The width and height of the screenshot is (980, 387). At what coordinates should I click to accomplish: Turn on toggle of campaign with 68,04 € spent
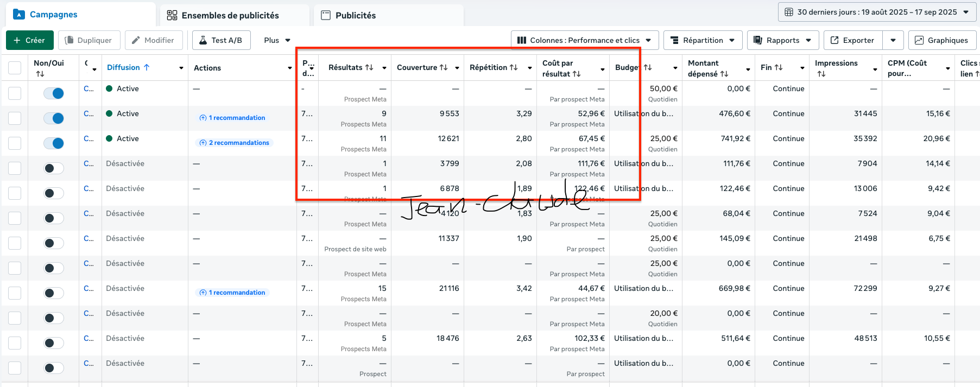point(54,218)
